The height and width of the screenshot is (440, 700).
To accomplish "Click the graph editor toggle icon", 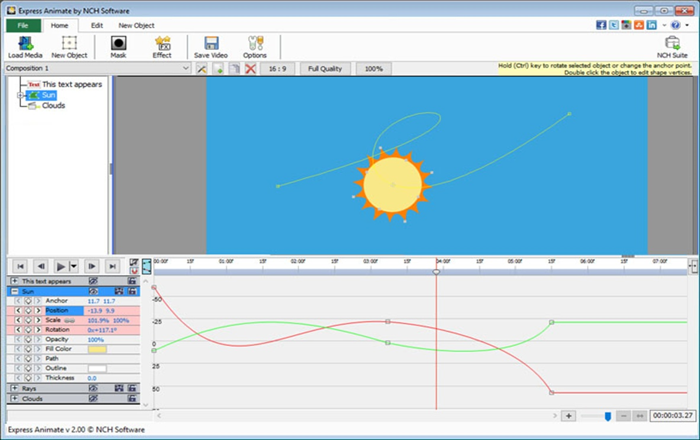I will (x=147, y=266).
